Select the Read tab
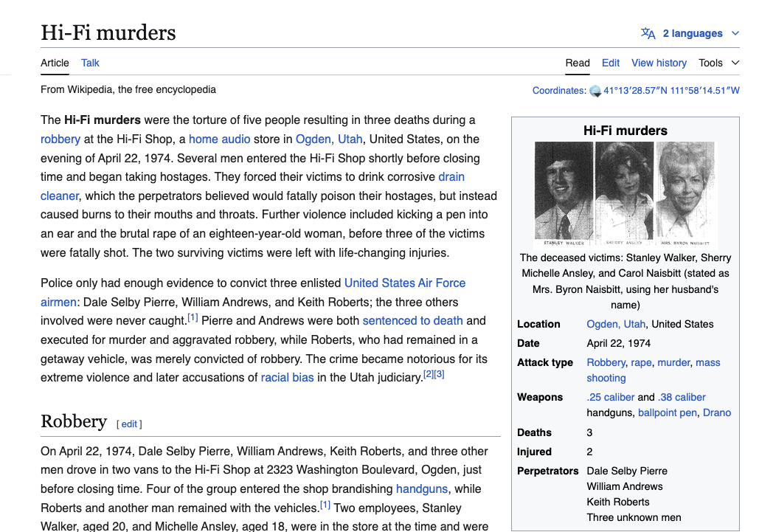The image size is (759, 532). click(x=578, y=63)
